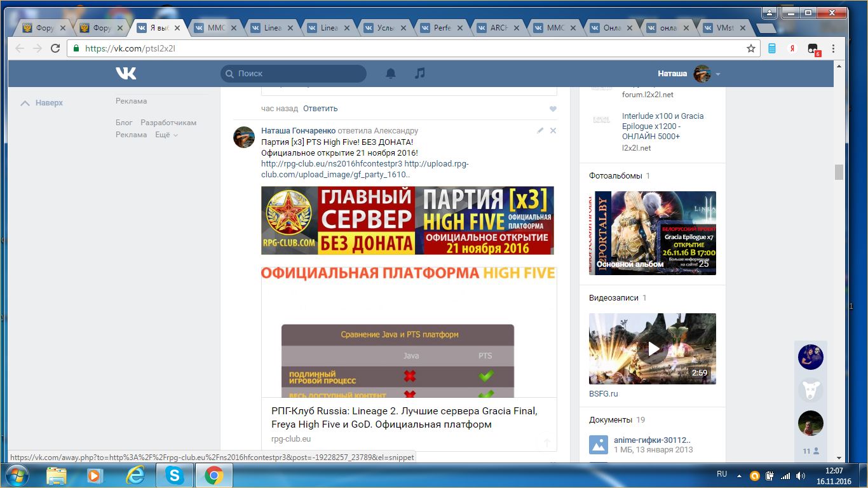868x488 pixels.
Task: Expand the Наташа profile dropdown menu
Action: click(718, 74)
